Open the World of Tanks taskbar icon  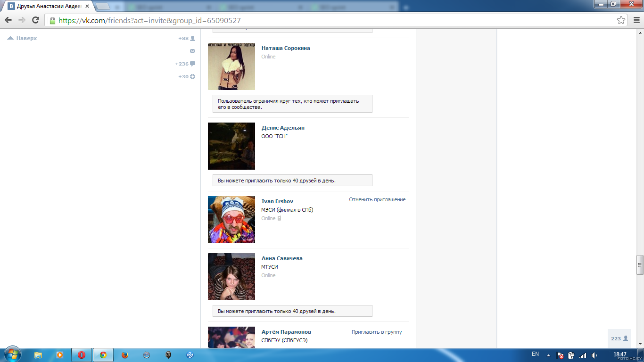point(168,355)
